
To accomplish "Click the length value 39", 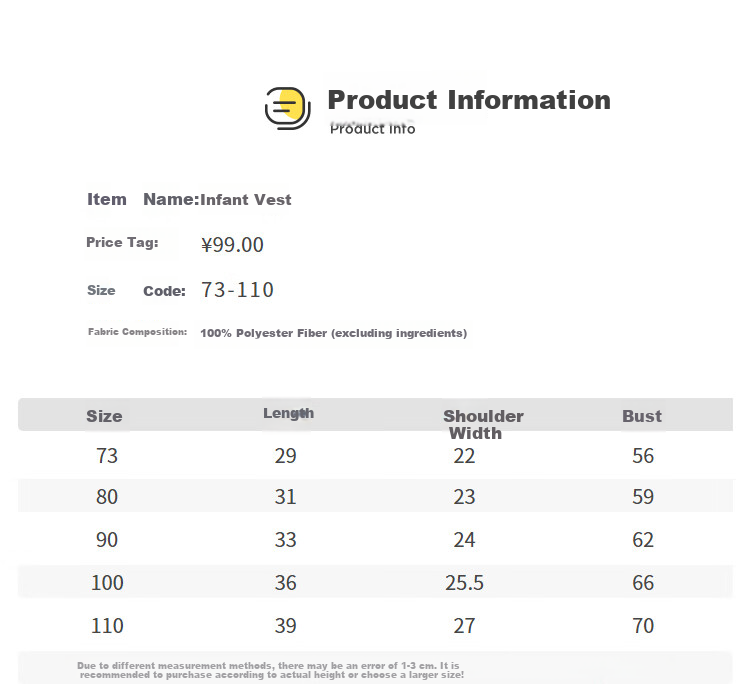I will [x=286, y=626].
